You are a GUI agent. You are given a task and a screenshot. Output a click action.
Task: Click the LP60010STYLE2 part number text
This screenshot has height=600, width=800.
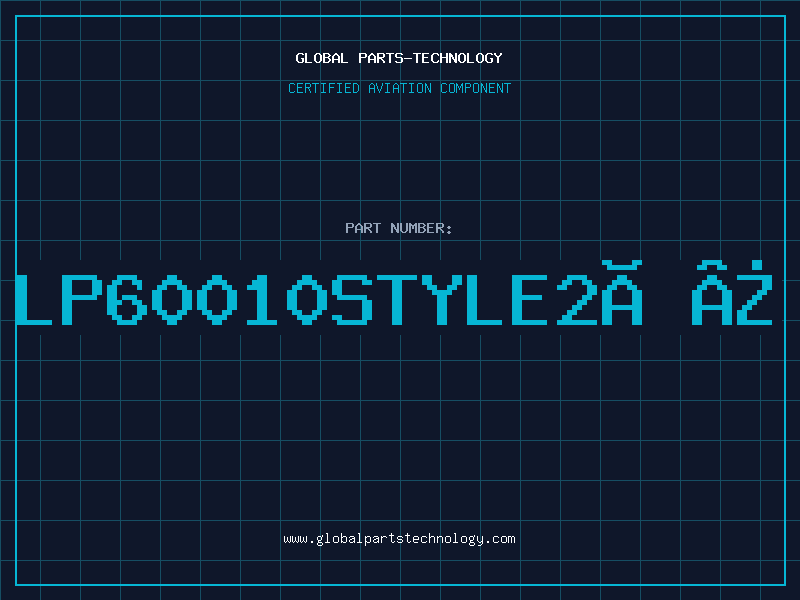[394, 293]
